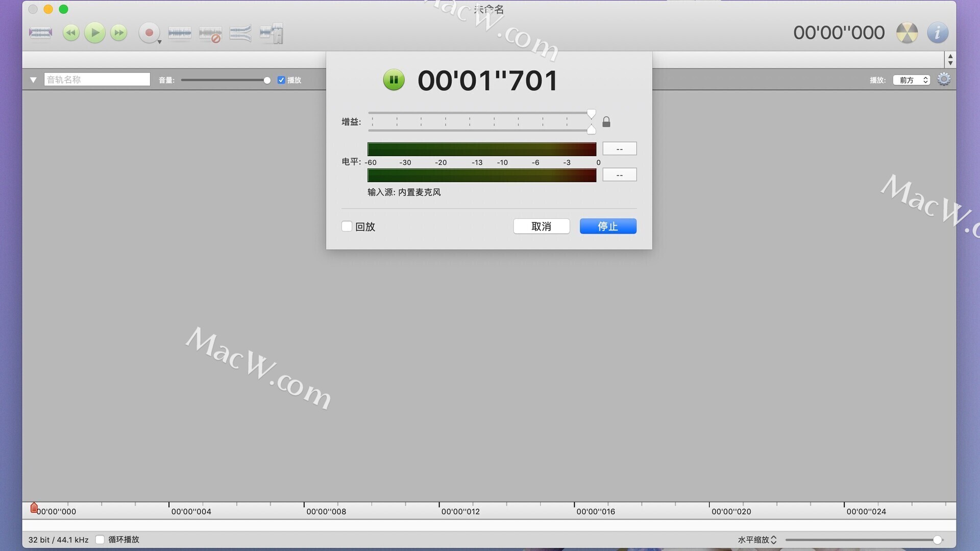Open the blue info icon
This screenshot has height=551, width=980.
coord(938,33)
